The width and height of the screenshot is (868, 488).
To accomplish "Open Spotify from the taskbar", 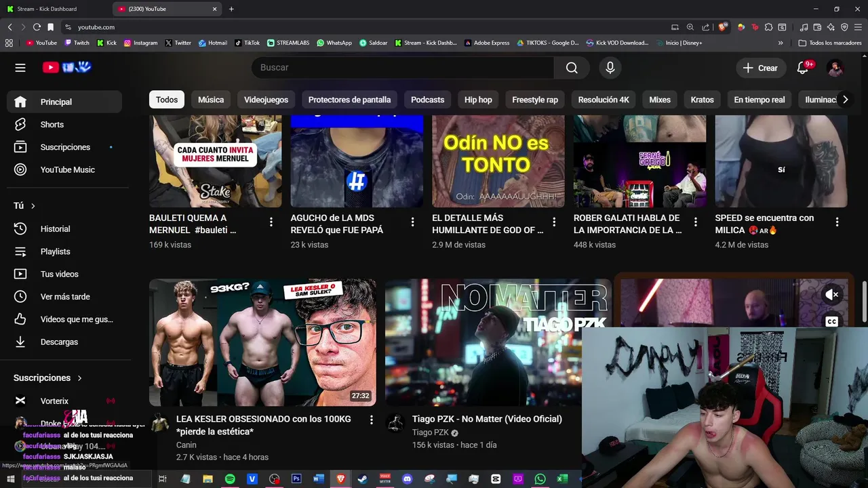I will [x=230, y=479].
